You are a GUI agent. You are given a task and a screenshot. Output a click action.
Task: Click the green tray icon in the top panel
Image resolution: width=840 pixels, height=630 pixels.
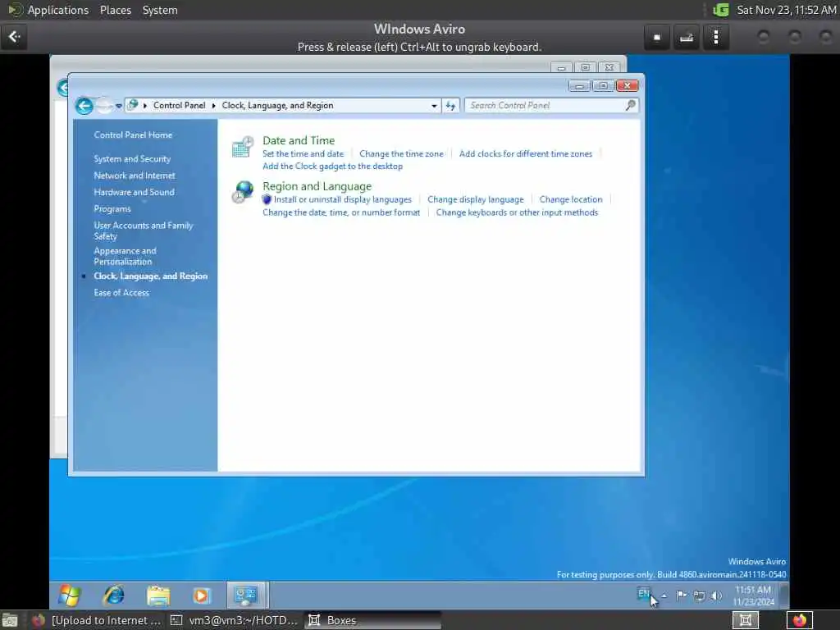click(x=721, y=10)
